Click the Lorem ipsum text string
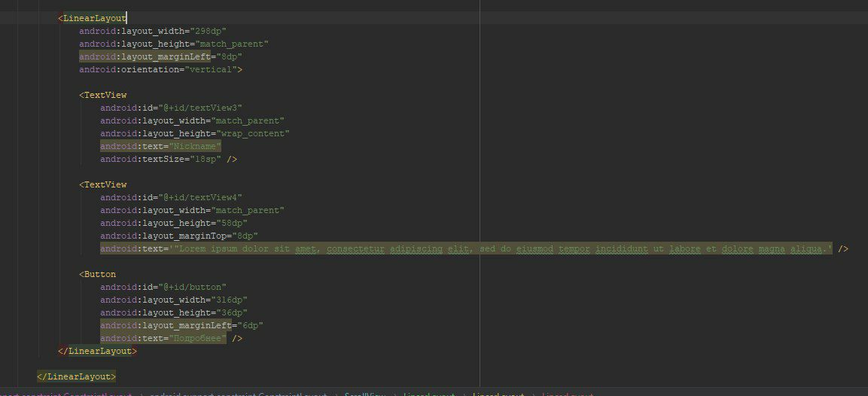Viewport: 868px width, 396px height. click(x=501, y=248)
